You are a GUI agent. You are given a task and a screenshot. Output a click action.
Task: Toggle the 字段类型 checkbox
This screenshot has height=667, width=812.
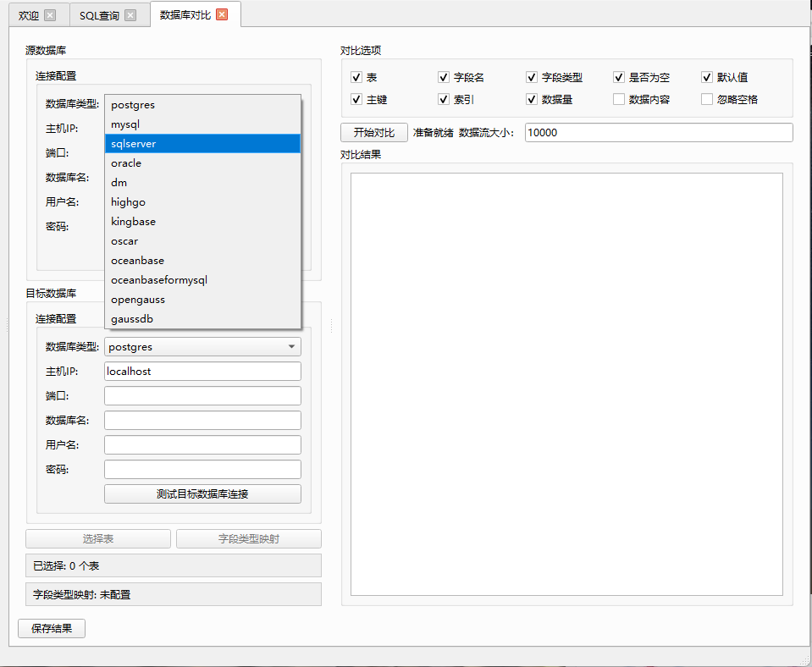coord(532,78)
